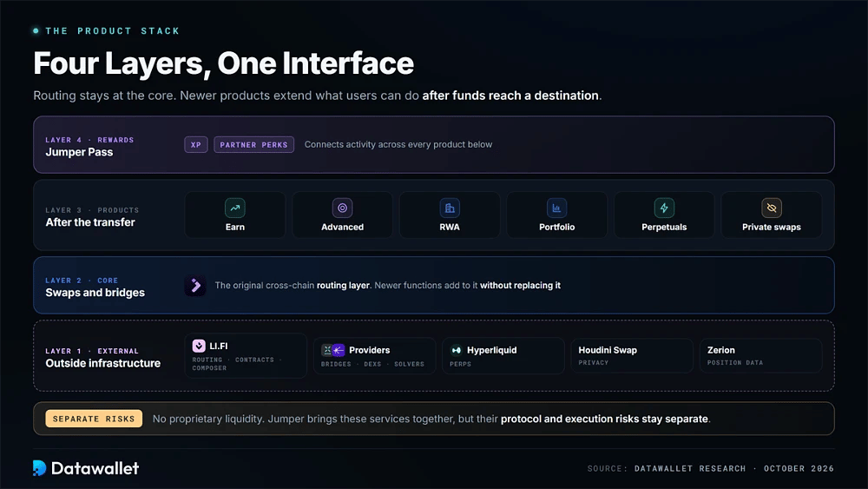Click the Private swaps crossed-eye icon
This screenshot has height=489, width=868.
[x=771, y=208]
